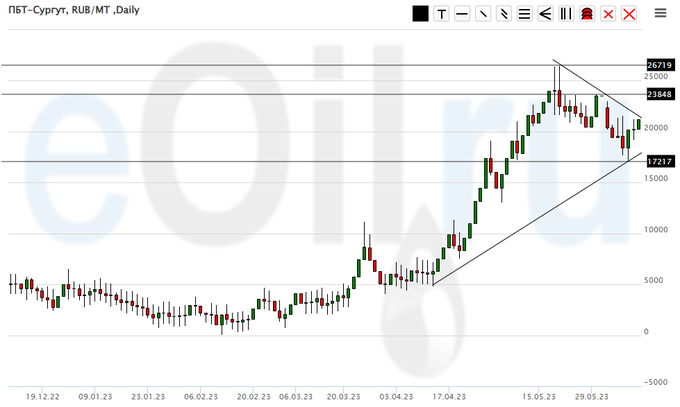680x407 pixels.
Task: Select the text label T tool
Action: point(440,14)
